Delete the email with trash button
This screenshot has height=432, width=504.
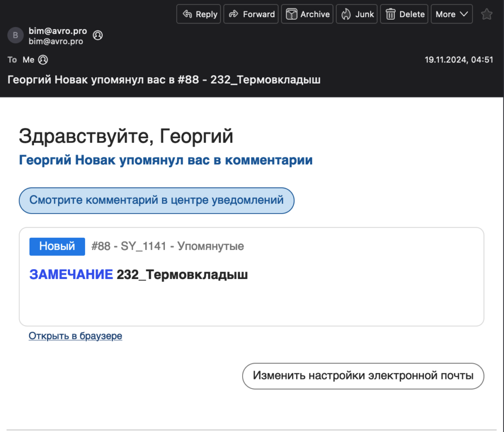405,14
